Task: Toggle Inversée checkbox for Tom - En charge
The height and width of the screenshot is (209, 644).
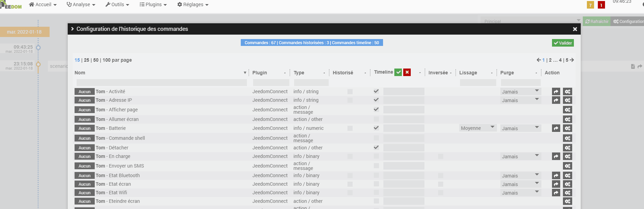Action: click(441, 156)
